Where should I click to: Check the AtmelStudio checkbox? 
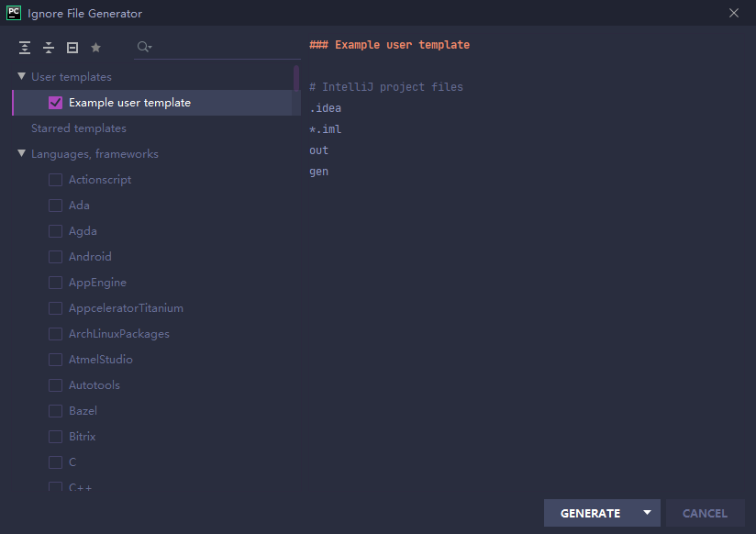coord(55,360)
